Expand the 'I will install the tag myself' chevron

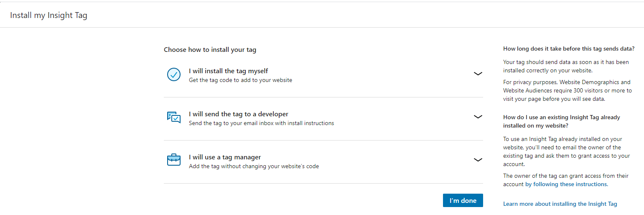click(478, 74)
